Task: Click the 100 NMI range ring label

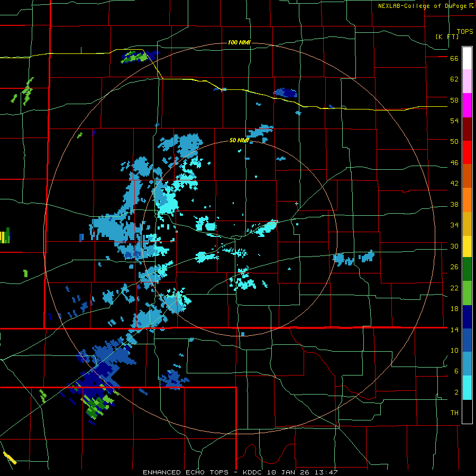Action: (x=239, y=42)
